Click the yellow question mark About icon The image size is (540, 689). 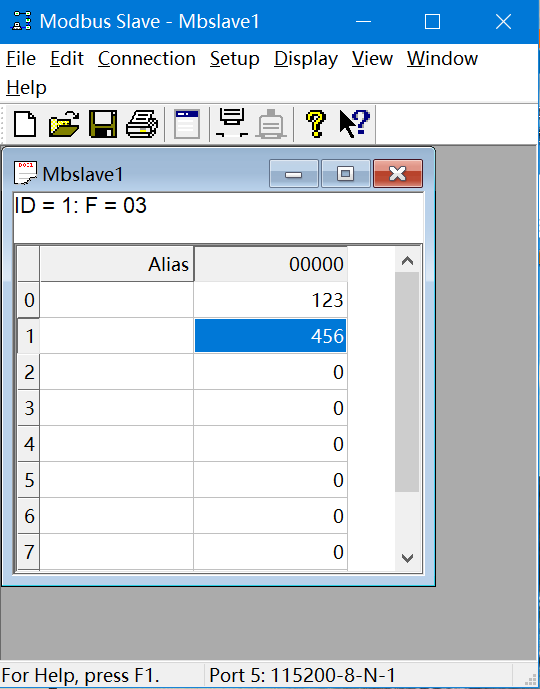[315, 124]
